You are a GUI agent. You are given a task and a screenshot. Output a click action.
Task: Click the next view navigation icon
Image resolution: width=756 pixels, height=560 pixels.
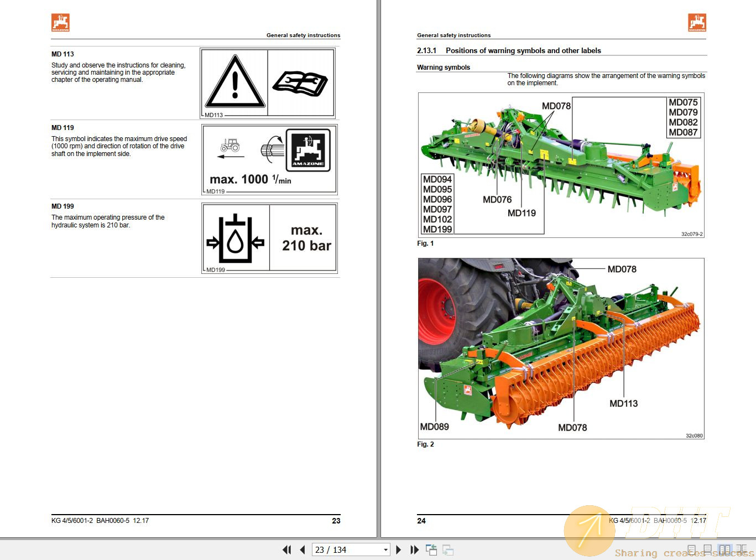(x=448, y=549)
